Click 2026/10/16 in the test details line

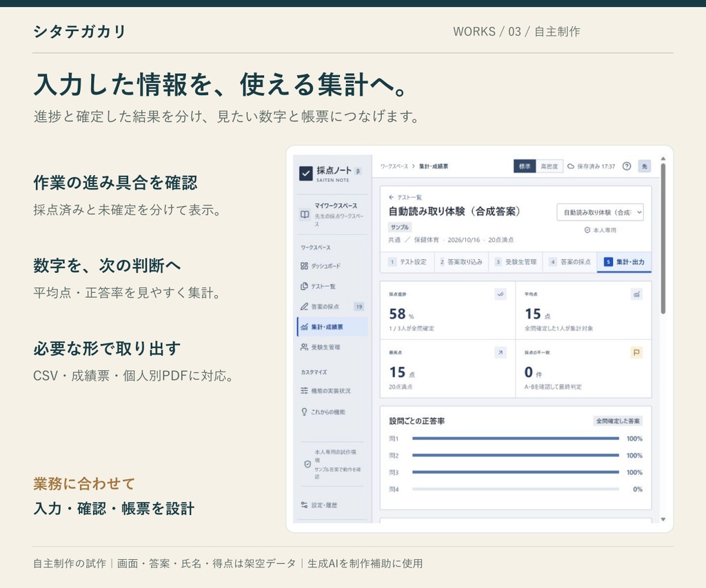(463, 240)
